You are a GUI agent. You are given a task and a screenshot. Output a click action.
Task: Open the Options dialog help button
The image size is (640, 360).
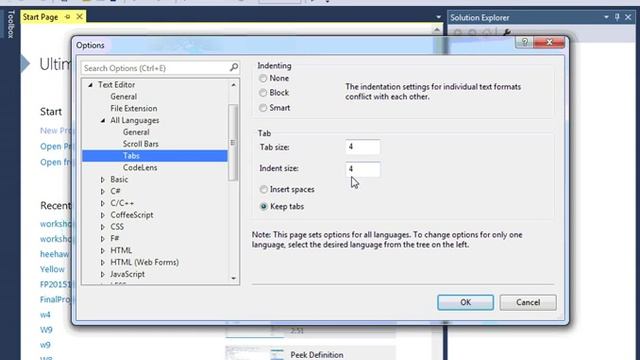pyautogui.click(x=524, y=42)
